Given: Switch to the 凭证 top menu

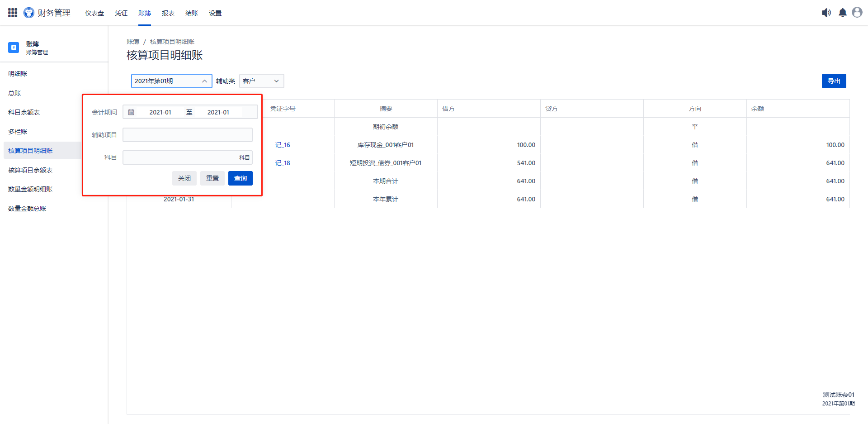Looking at the screenshot, I should 121,13.
